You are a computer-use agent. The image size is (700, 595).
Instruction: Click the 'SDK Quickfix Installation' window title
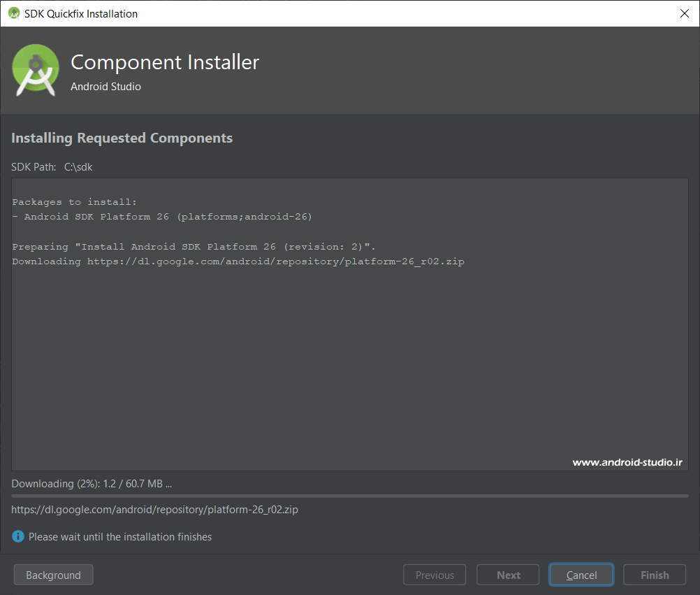pyautogui.click(x=81, y=14)
